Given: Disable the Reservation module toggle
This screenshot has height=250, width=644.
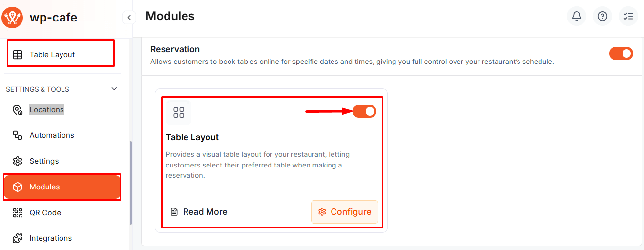Looking at the screenshot, I should [621, 54].
